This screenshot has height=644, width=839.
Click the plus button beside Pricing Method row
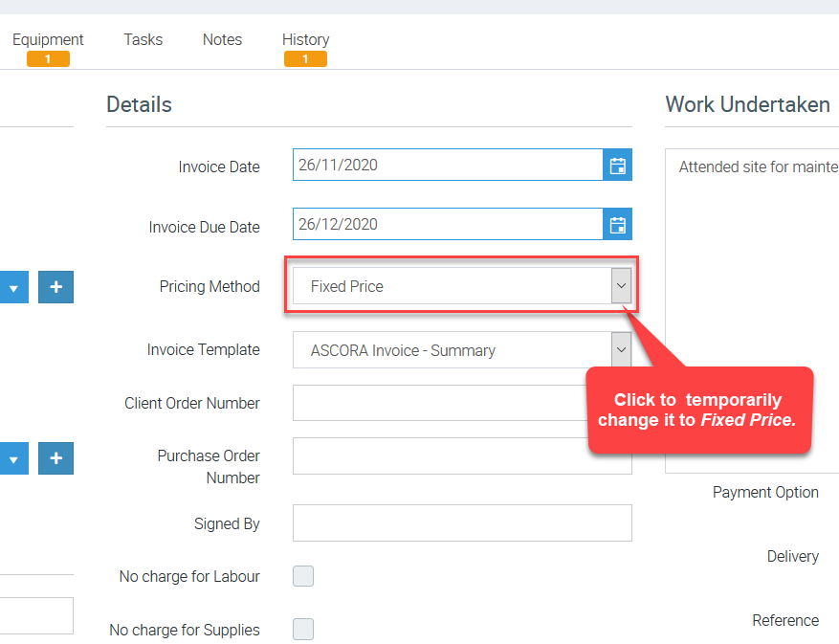point(55,287)
